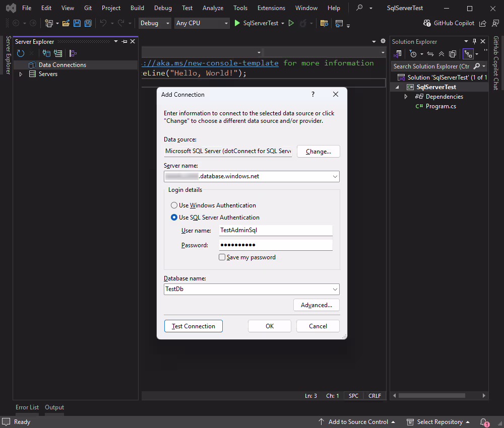Select Use Windows Authentication radio button
504x428 pixels.
click(174, 205)
